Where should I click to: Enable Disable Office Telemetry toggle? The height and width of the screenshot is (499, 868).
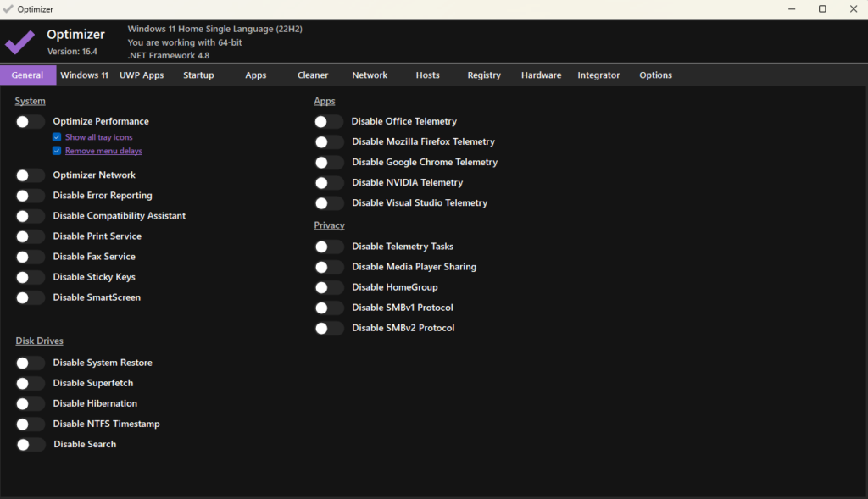329,122
